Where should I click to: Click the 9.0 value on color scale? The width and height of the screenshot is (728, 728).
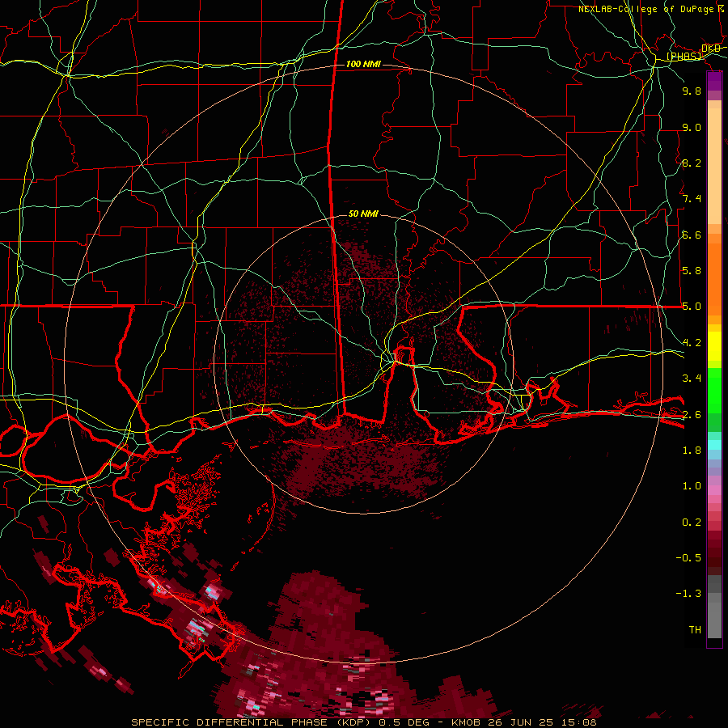click(692, 127)
